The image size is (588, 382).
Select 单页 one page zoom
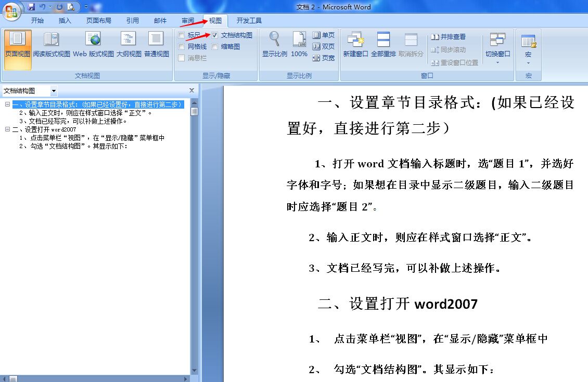[x=323, y=35]
